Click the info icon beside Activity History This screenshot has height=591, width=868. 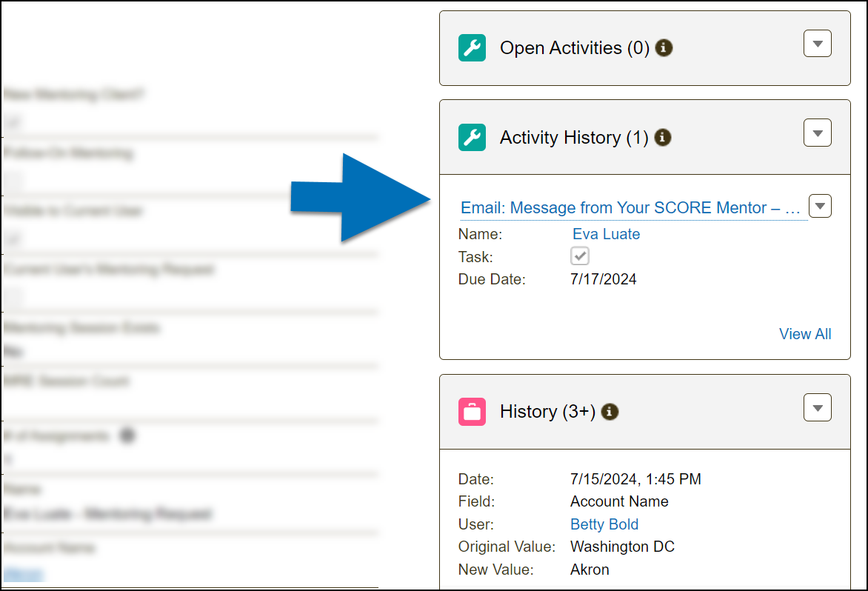[663, 137]
